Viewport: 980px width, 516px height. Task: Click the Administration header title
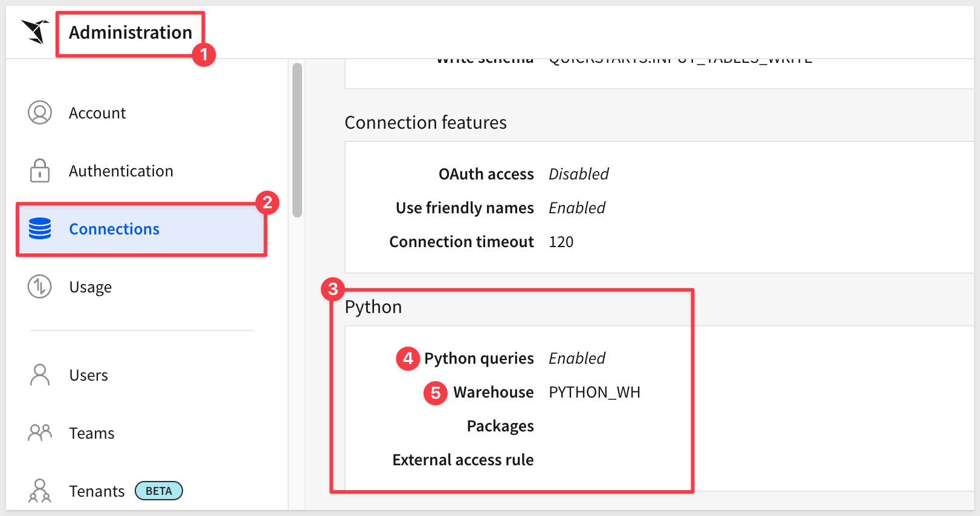(x=131, y=33)
